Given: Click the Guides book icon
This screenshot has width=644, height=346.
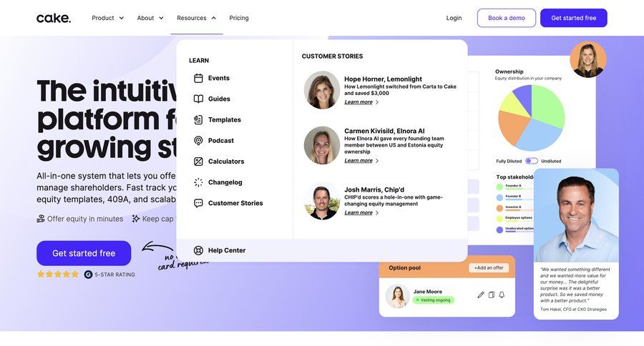Looking at the screenshot, I should pyautogui.click(x=198, y=99).
